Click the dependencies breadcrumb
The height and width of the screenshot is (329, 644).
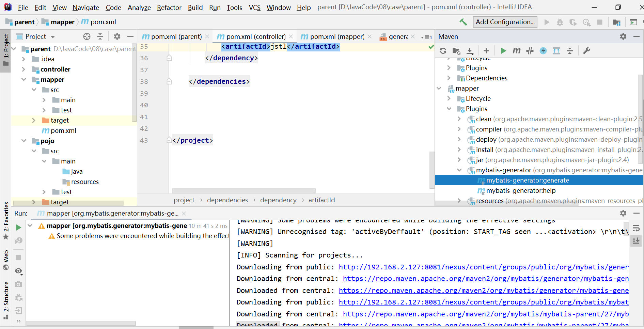coord(227,200)
